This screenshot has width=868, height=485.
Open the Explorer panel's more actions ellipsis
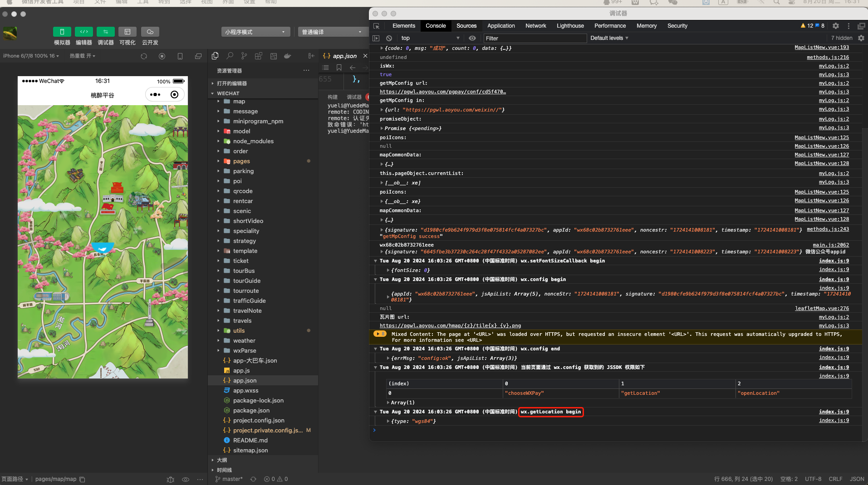point(306,70)
